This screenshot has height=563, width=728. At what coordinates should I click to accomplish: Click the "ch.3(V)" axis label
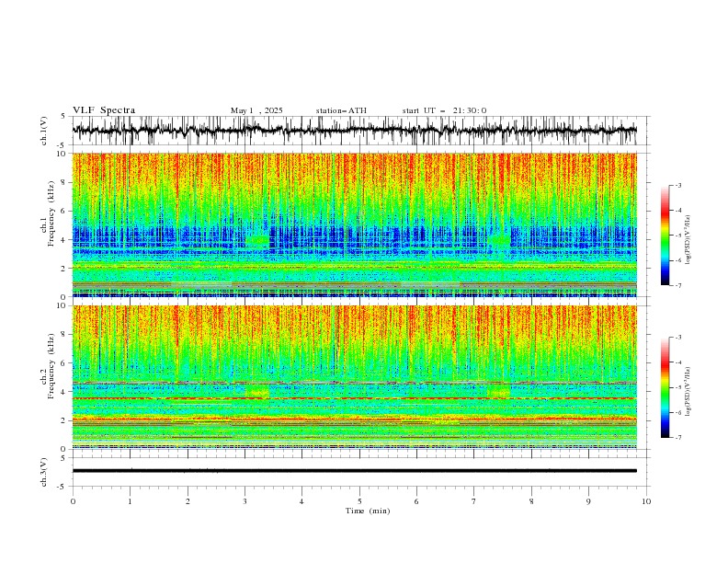(44, 472)
